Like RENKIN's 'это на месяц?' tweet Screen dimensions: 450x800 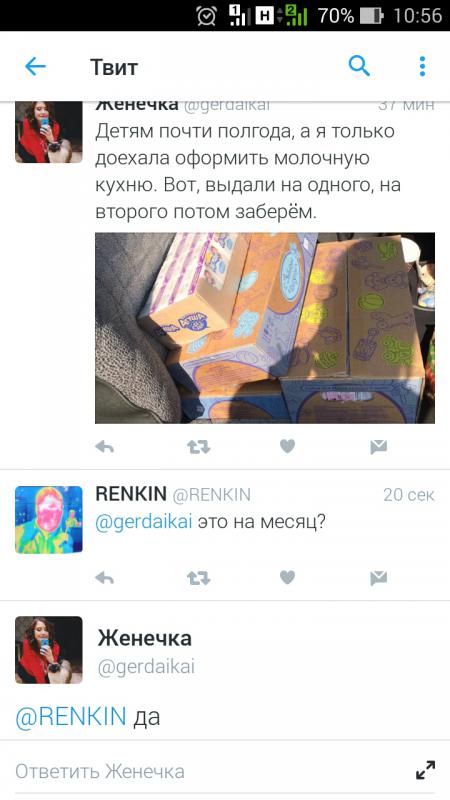click(288, 577)
